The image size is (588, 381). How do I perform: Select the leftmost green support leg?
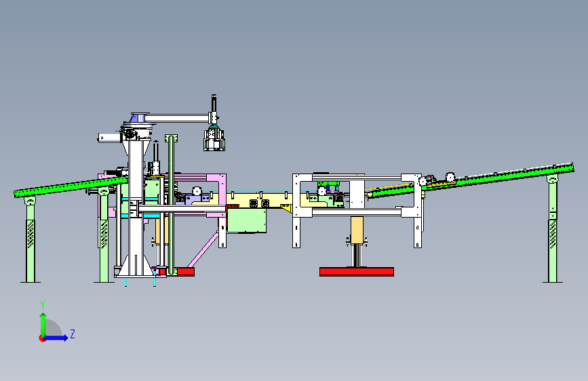pyautogui.click(x=31, y=240)
